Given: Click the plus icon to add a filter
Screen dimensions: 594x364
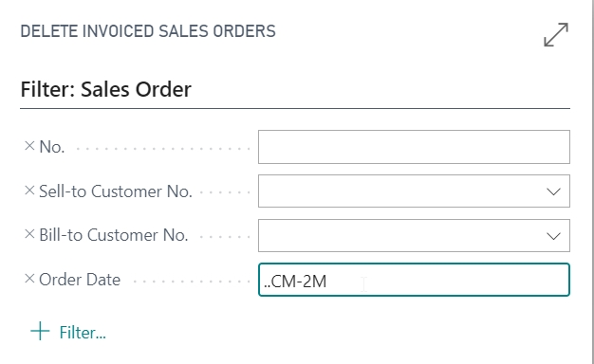Looking at the screenshot, I should point(40,332).
